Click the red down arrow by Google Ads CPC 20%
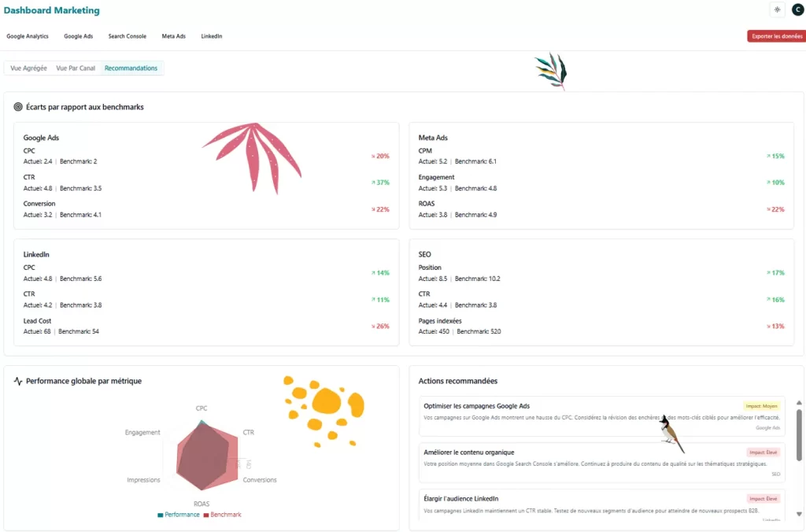The image size is (806, 532). (x=373, y=156)
